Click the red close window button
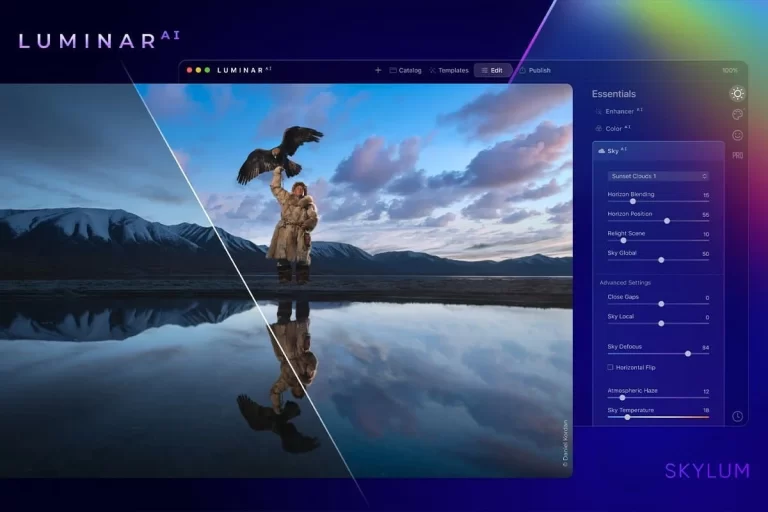The image size is (768, 512). [x=190, y=71]
